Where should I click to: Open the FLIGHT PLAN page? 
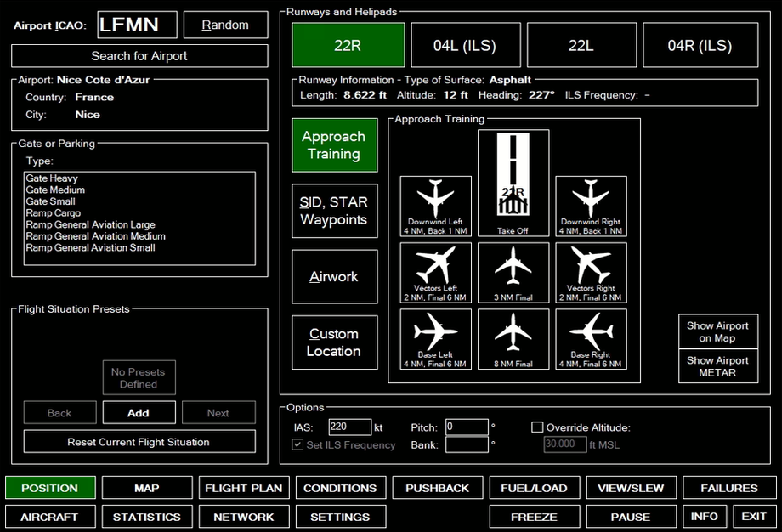point(244,488)
